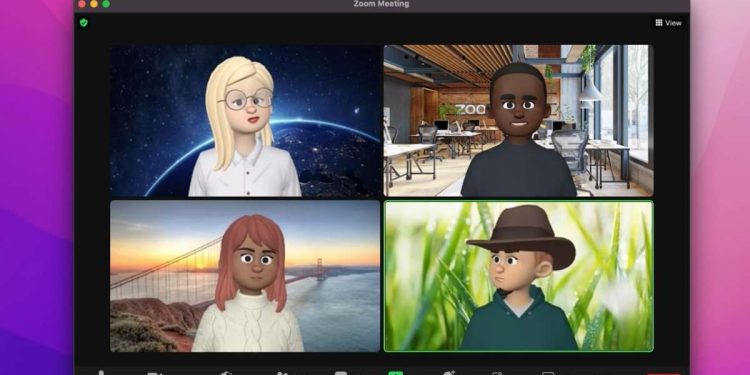Enter full screen with green window button

pyautogui.click(x=106, y=4)
